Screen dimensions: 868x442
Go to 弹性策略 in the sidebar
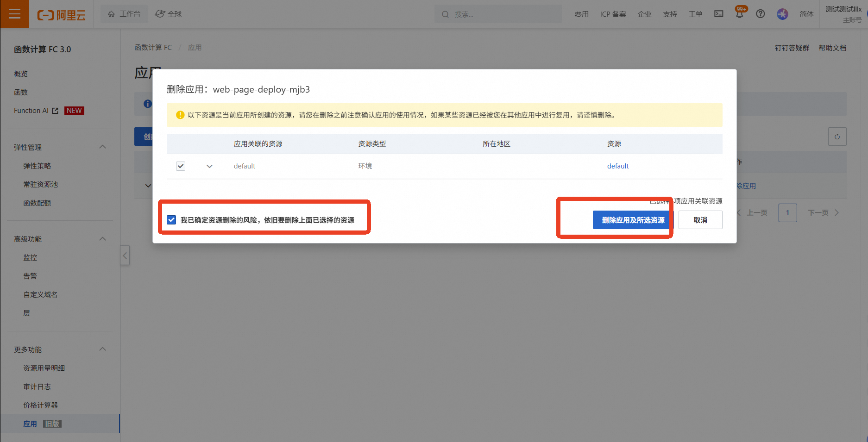[x=37, y=166]
